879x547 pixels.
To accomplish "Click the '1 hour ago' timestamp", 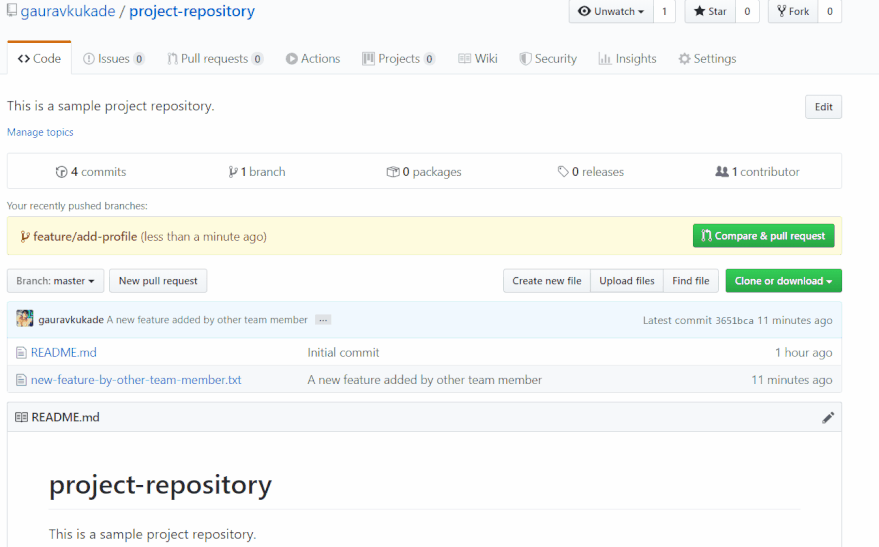I will [804, 353].
